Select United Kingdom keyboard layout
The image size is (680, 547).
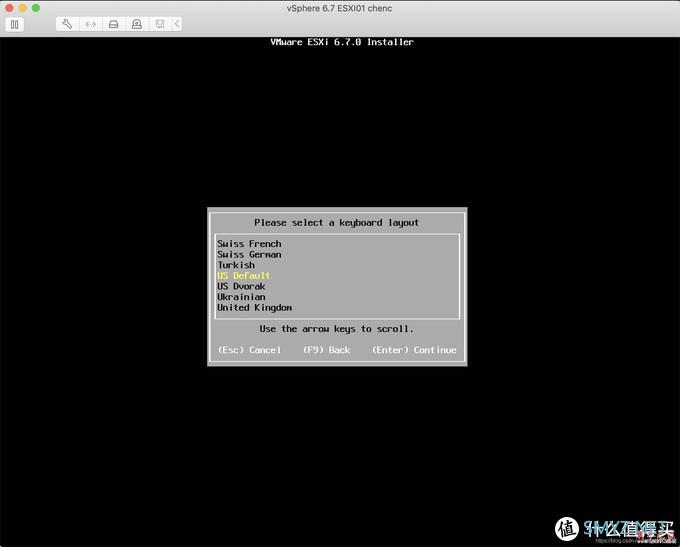pos(255,308)
